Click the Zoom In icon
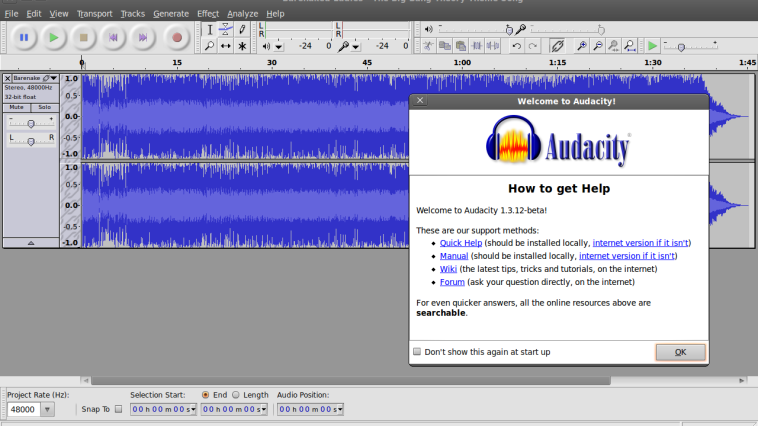This screenshot has width=758, height=426. click(582, 46)
